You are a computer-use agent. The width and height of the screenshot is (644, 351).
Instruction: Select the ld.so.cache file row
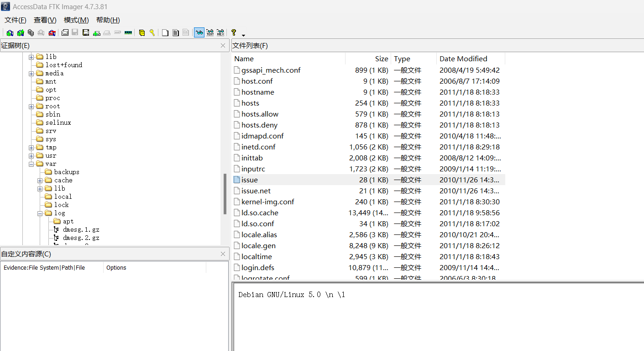(368, 213)
